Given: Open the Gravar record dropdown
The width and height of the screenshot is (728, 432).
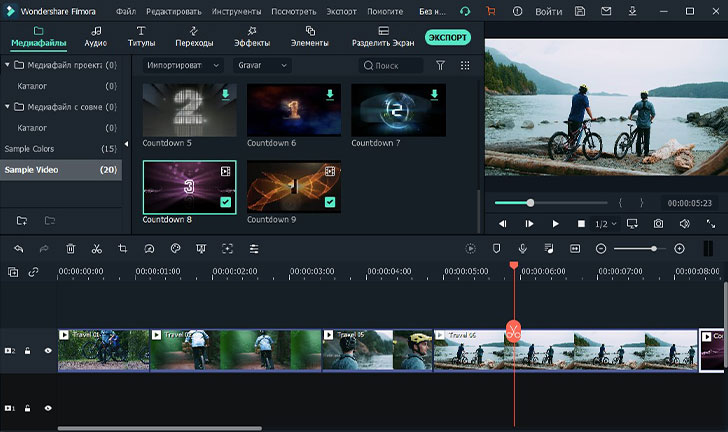Looking at the screenshot, I should pyautogui.click(x=261, y=65).
